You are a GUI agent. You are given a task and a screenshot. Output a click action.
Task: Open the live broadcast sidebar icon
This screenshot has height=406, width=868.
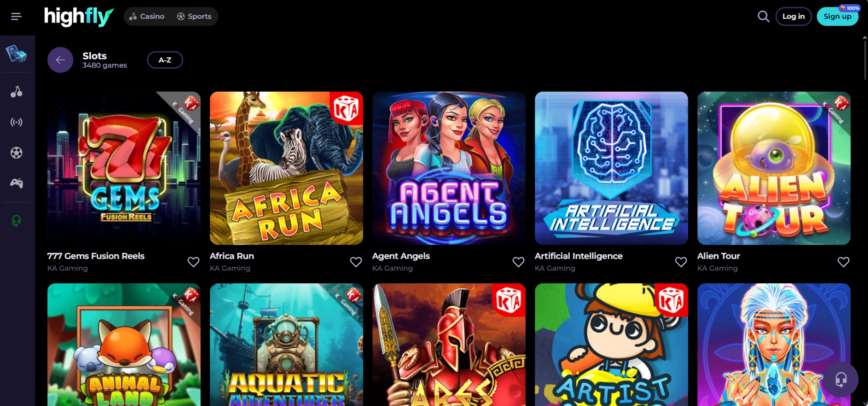[16, 122]
